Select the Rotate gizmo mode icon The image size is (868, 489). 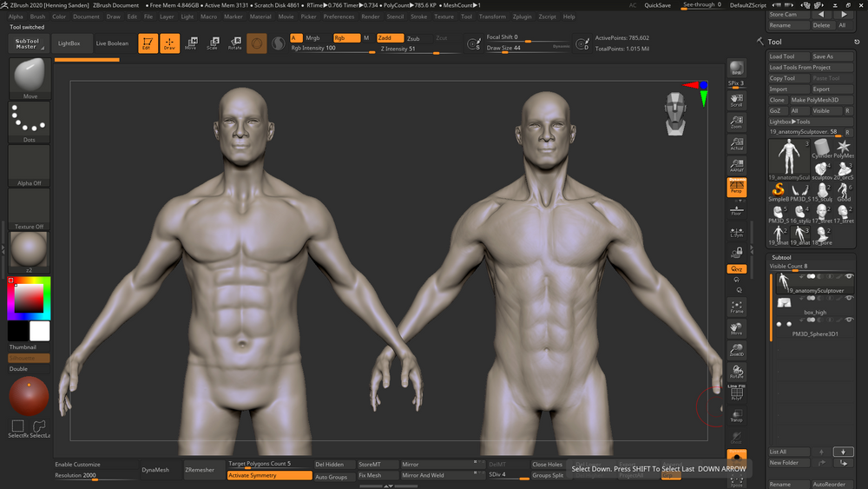[x=234, y=43]
